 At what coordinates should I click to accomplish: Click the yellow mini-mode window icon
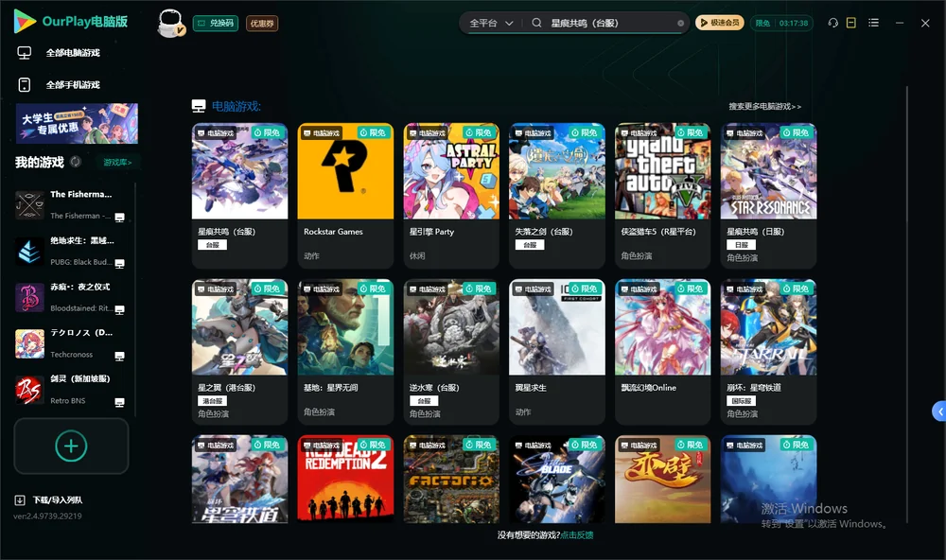(851, 23)
